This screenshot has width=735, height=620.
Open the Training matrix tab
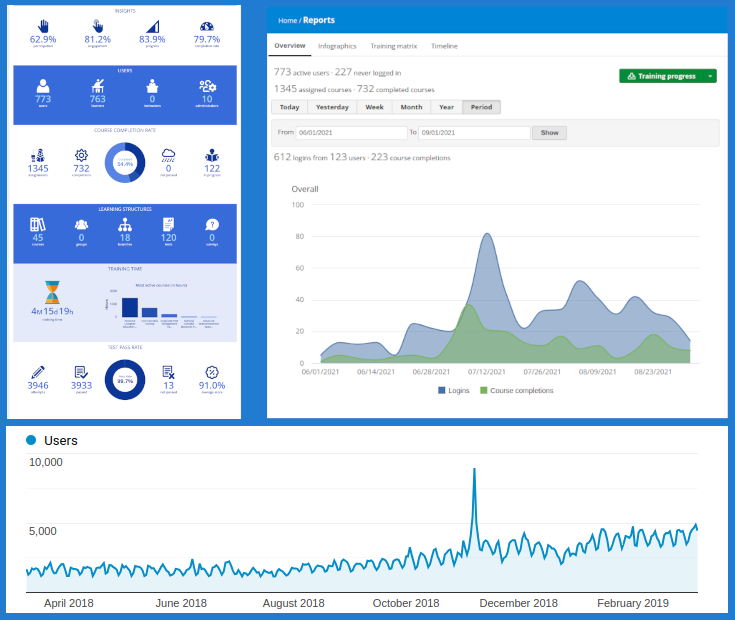394,46
